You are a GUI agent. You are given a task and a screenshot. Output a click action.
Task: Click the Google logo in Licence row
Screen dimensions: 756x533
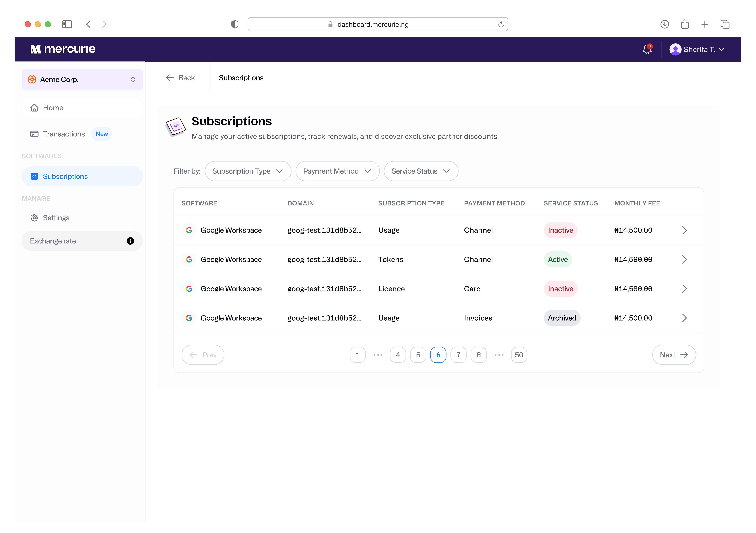tap(189, 289)
